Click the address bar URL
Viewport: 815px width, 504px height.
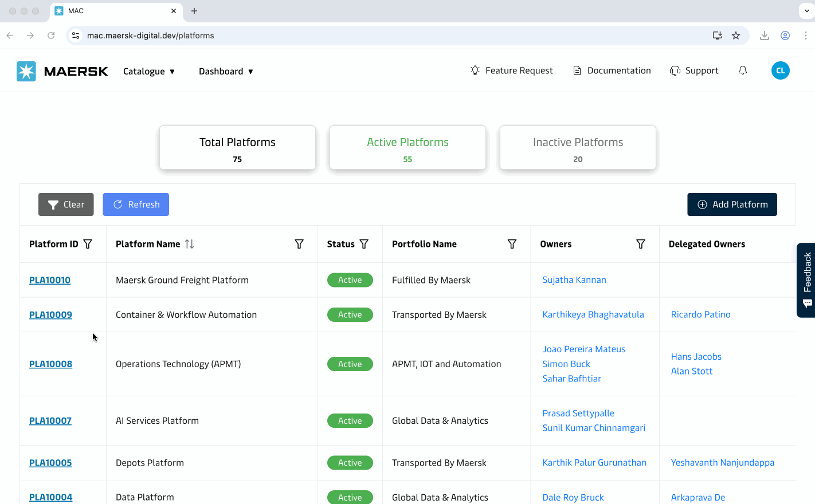point(151,36)
